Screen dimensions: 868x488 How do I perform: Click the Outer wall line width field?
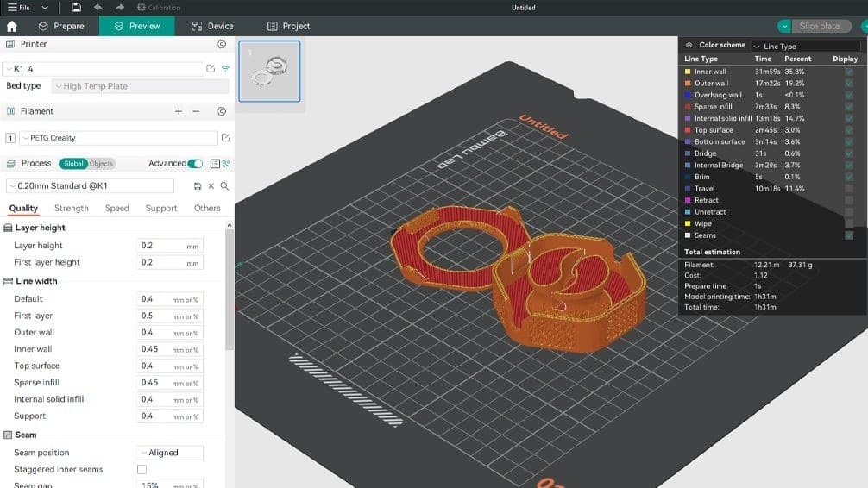tap(170, 333)
